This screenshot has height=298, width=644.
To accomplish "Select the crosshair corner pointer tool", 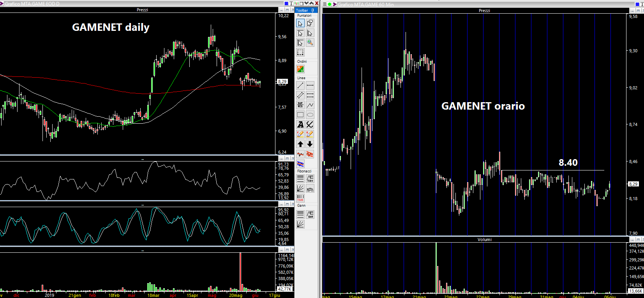I will pyautogui.click(x=300, y=43).
